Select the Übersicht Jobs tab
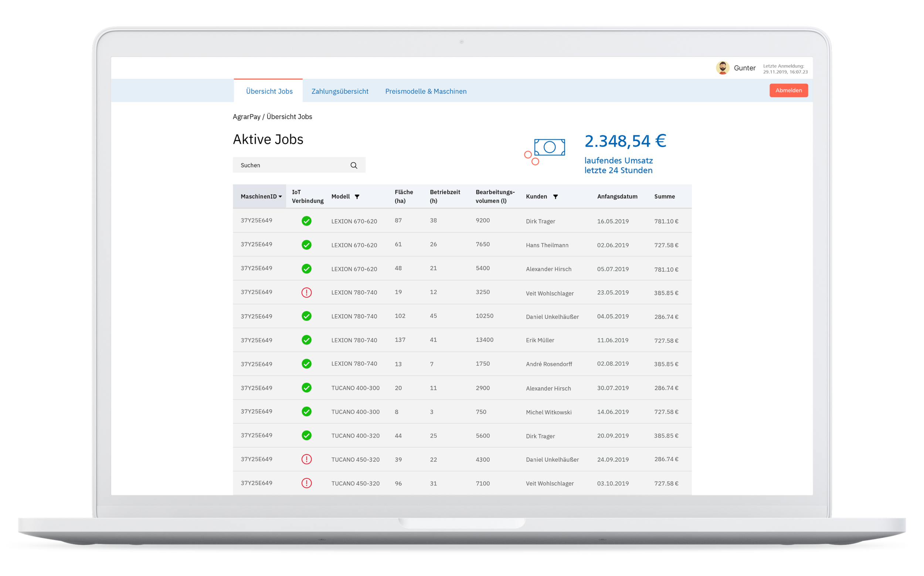This screenshot has width=924, height=576. (x=269, y=91)
